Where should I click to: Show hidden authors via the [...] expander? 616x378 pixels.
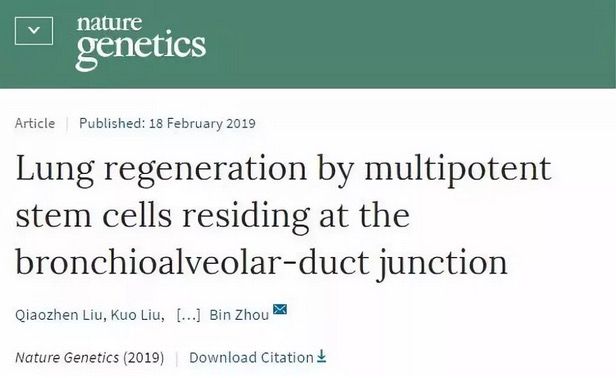[x=188, y=315]
